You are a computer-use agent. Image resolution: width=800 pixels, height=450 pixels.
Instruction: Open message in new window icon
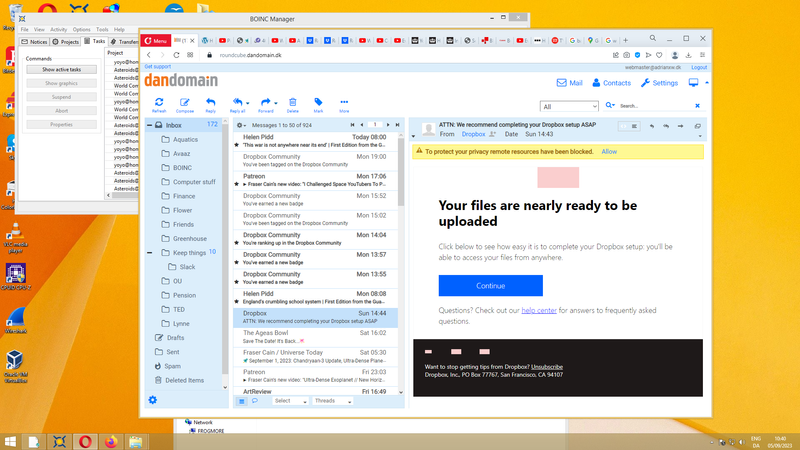[x=697, y=126]
